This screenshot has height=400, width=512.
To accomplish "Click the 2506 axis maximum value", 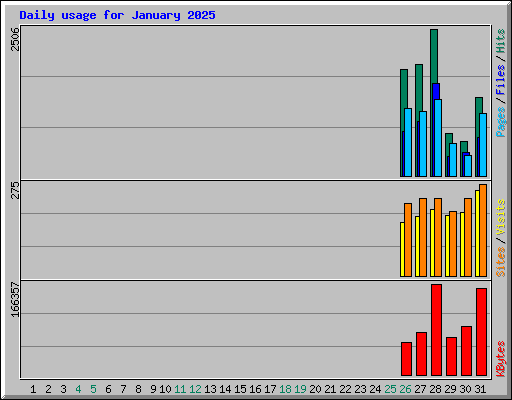I will [15, 39].
